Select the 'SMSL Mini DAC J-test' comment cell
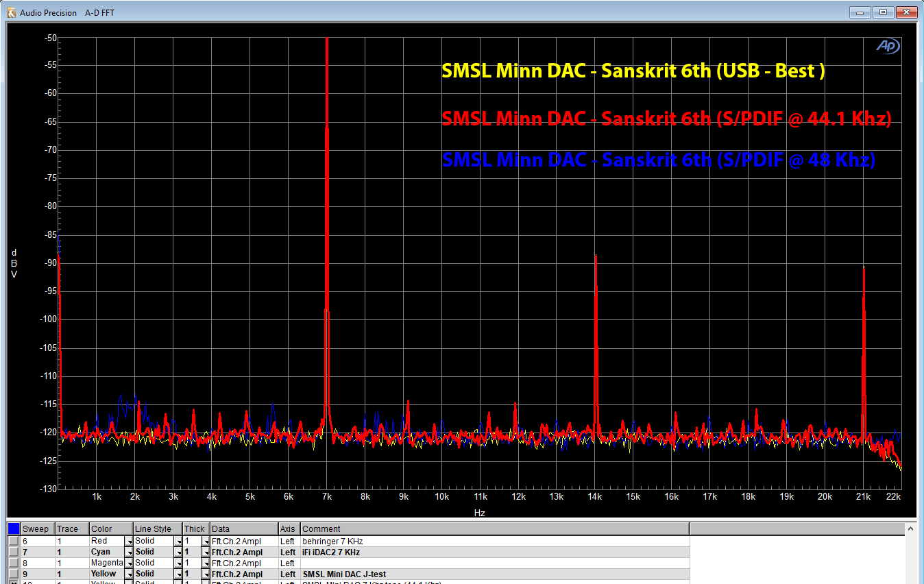 (495, 574)
